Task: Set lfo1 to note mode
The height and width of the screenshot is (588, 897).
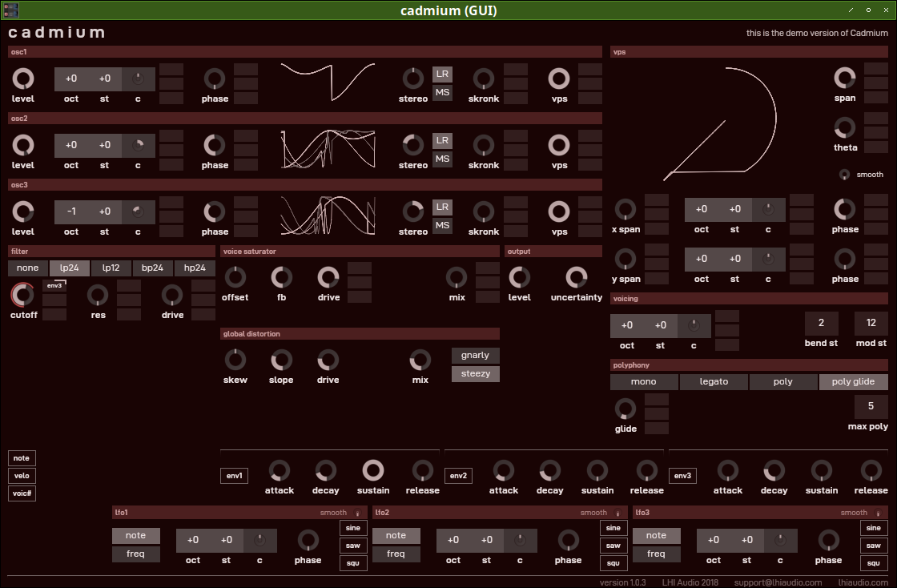Action: (x=135, y=535)
